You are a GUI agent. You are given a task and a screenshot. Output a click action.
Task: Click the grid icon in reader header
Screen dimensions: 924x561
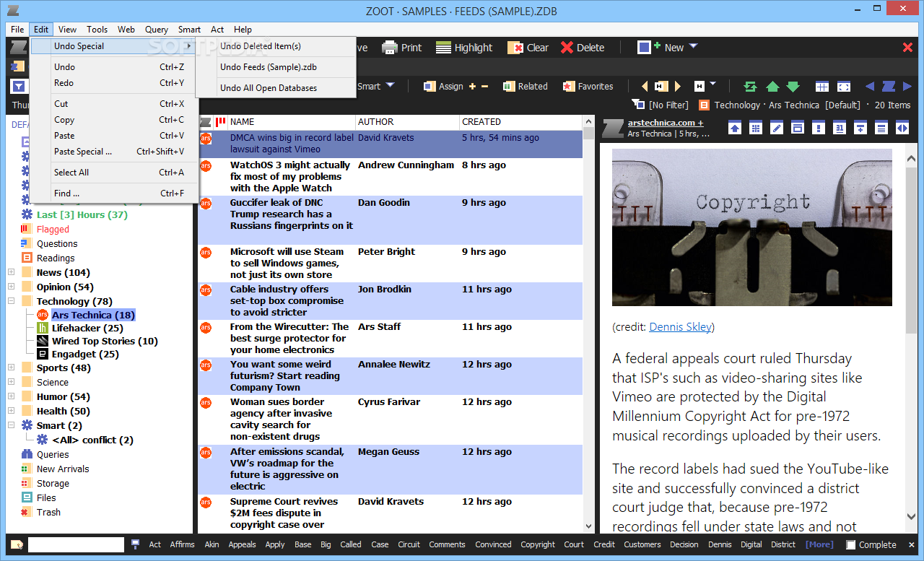point(756,128)
